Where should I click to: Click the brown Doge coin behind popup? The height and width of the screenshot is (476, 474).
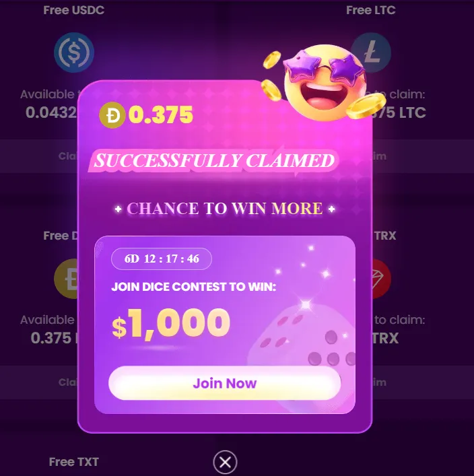[x=66, y=279]
